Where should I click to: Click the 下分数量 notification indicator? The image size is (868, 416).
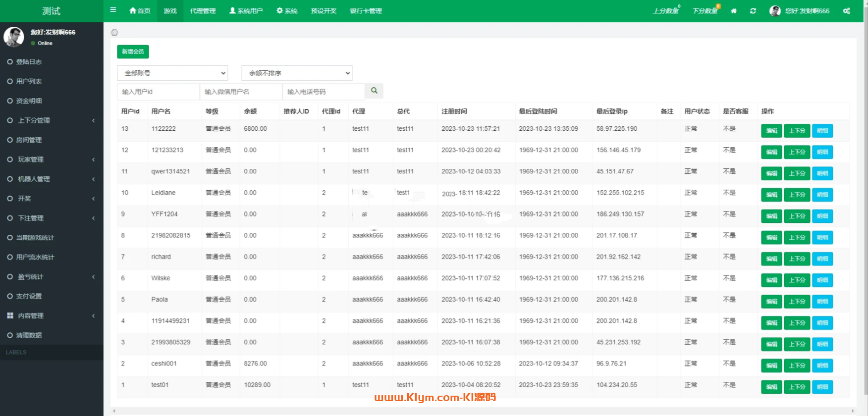click(x=705, y=11)
